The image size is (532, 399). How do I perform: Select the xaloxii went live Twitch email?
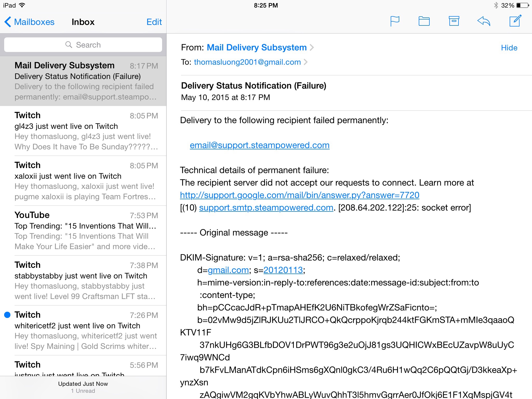(x=85, y=181)
